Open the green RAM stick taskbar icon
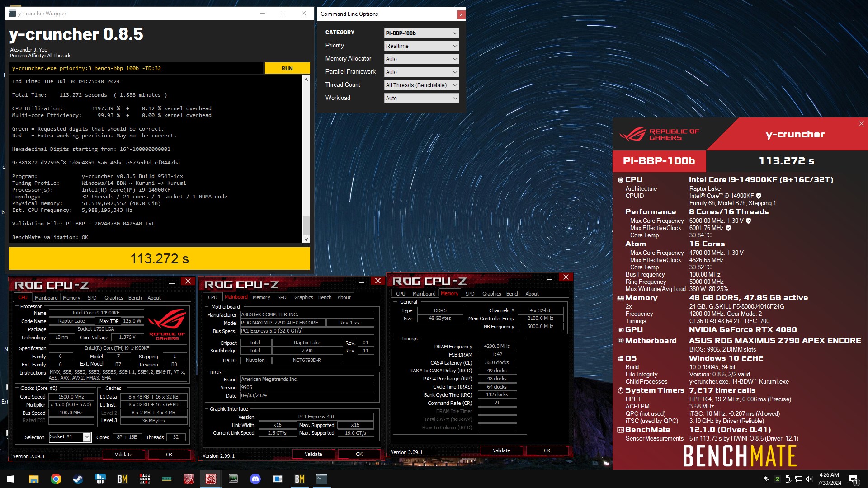868x488 pixels. click(167, 479)
